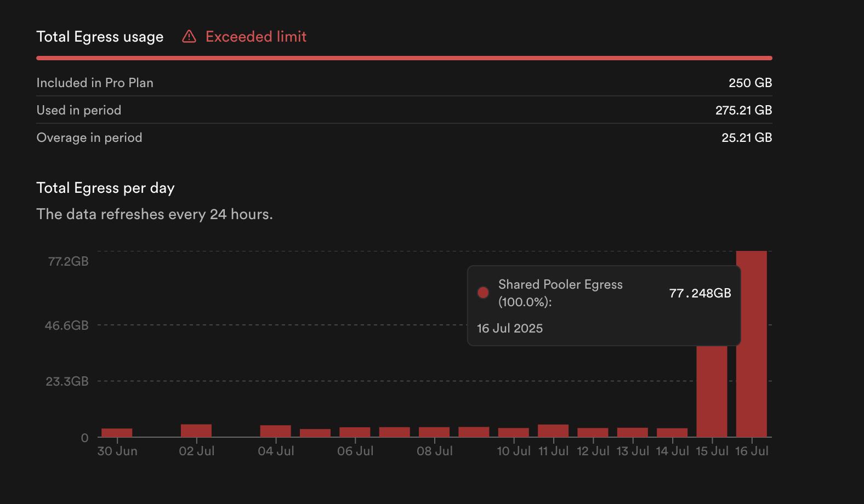Click the 77.248GB value in tooltip
The image size is (864, 504).
click(x=700, y=293)
